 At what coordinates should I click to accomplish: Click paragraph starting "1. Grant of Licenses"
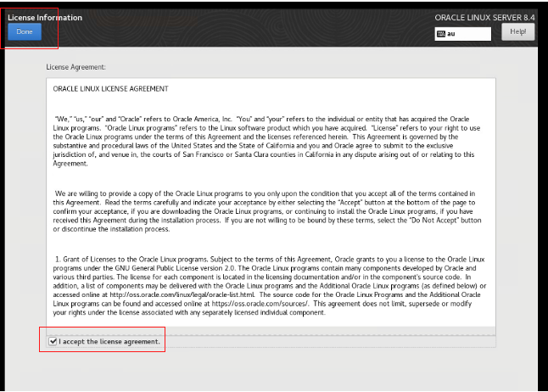[x=270, y=286]
